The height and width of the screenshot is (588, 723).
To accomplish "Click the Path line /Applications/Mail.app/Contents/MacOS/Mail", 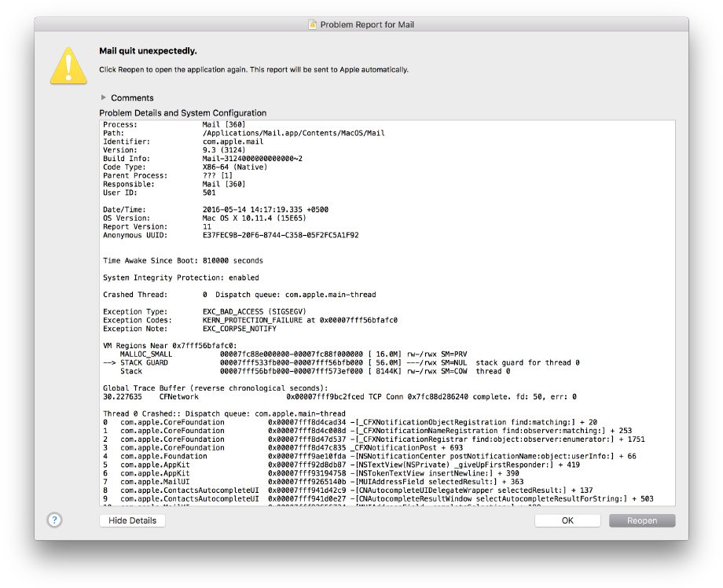I will pyautogui.click(x=244, y=134).
